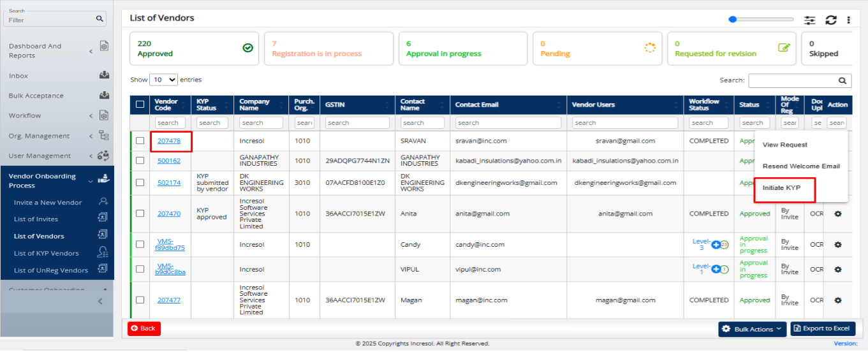Image resolution: width=868 pixels, height=357 pixels.
Task: Open the action gear for VIPUL's row
Action: 838,269
